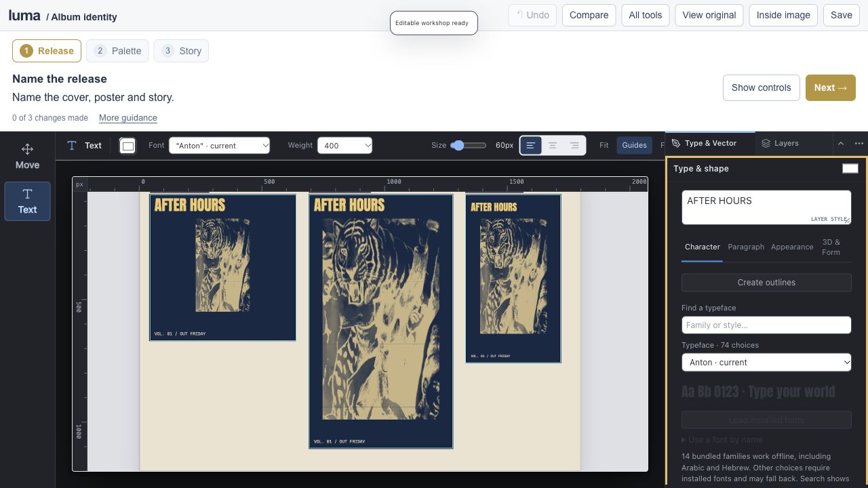Open the panel more options ellipsis
The width and height of the screenshot is (868, 488).
(859, 143)
